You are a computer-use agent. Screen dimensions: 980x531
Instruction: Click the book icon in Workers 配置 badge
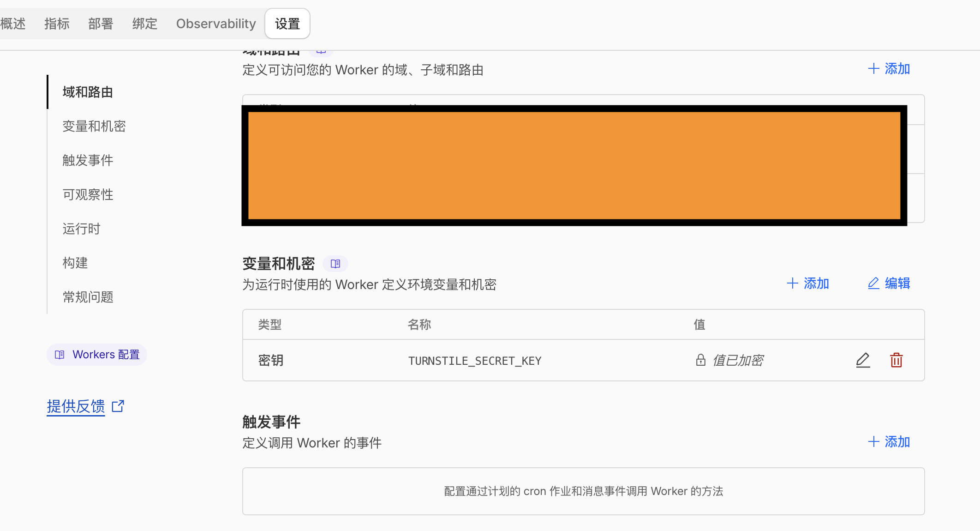point(60,355)
